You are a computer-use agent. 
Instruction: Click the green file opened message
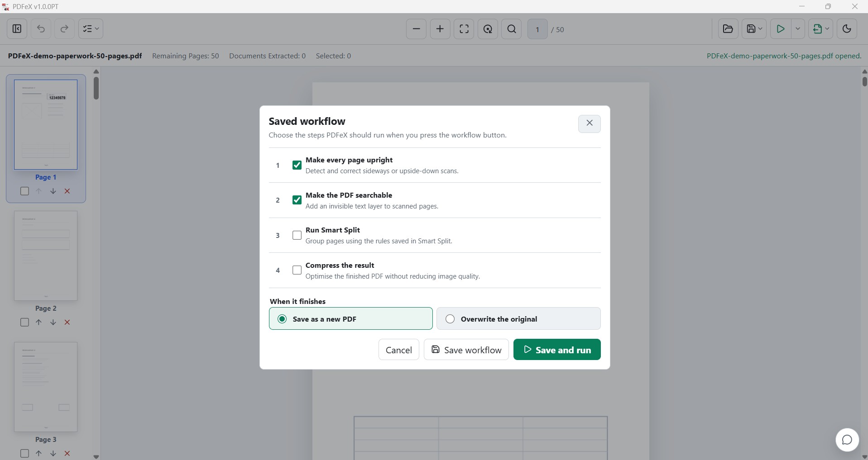784,56
